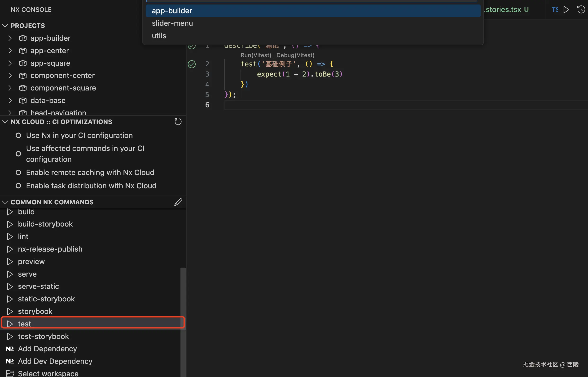Collapse the COMMON NX COMMANDS section
This screenshot has height=377, width=588.
(5, 202)
